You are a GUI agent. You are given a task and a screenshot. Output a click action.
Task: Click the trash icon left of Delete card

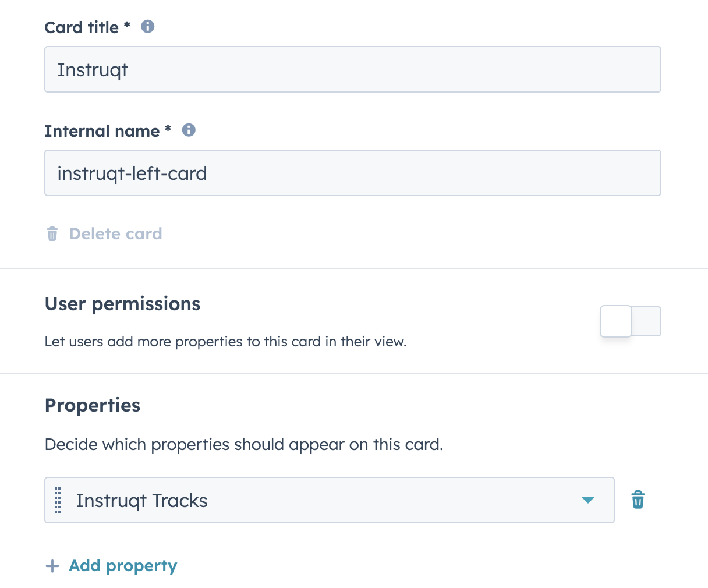point(52,234)
